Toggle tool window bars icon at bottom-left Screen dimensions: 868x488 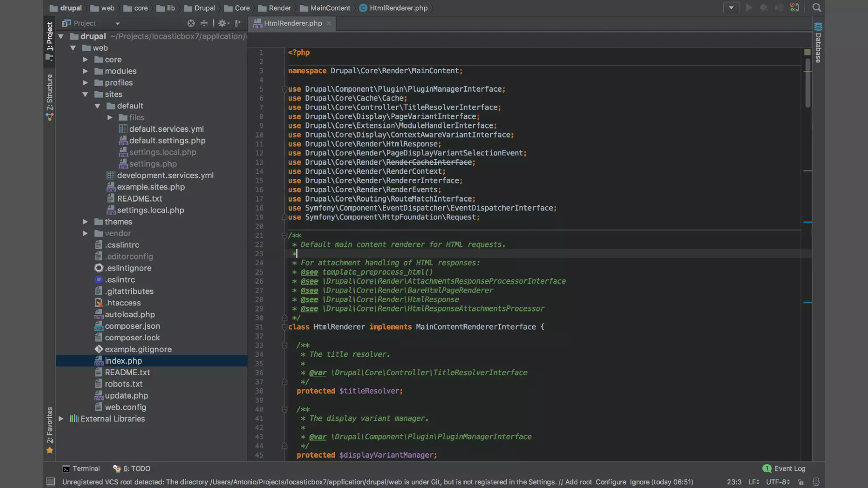coord(51,482)
